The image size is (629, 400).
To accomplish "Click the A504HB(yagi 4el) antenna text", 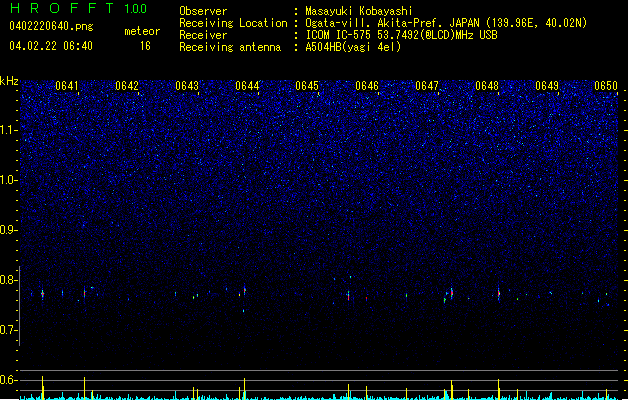I will click(x=353, y=47).
